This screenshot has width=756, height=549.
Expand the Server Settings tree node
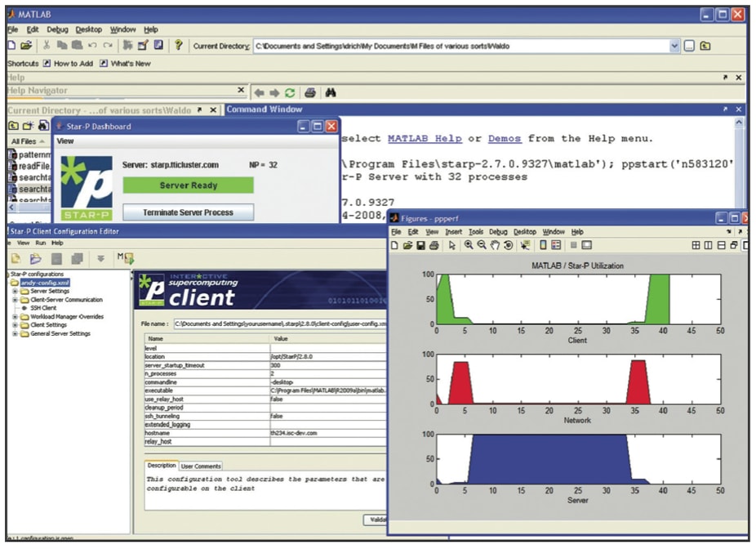pyautogui.click(x=16, y=291)
